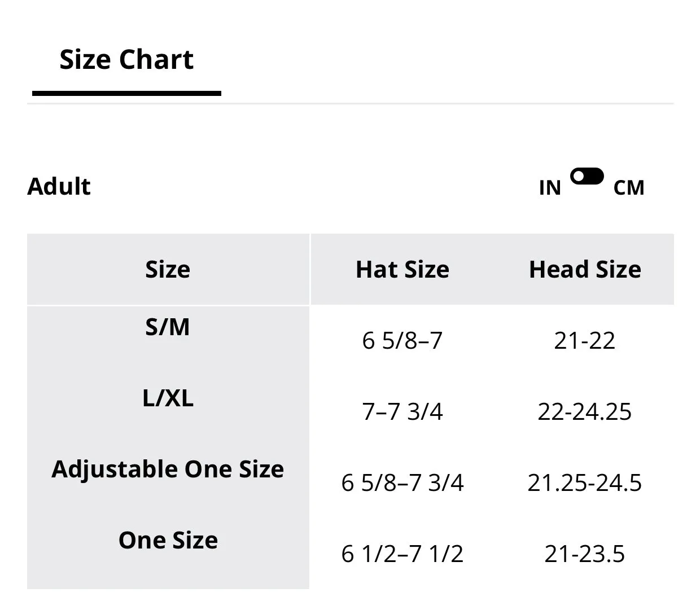This screenshot has width=700, height=610.
Task: Toggle the IN/CM unit switch
Action: 587,177
